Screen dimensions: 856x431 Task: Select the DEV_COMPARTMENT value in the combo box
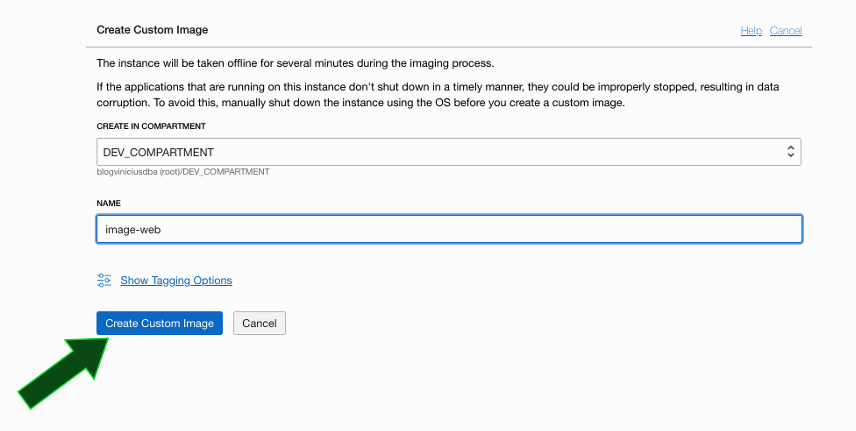click(x=159, y=152)
